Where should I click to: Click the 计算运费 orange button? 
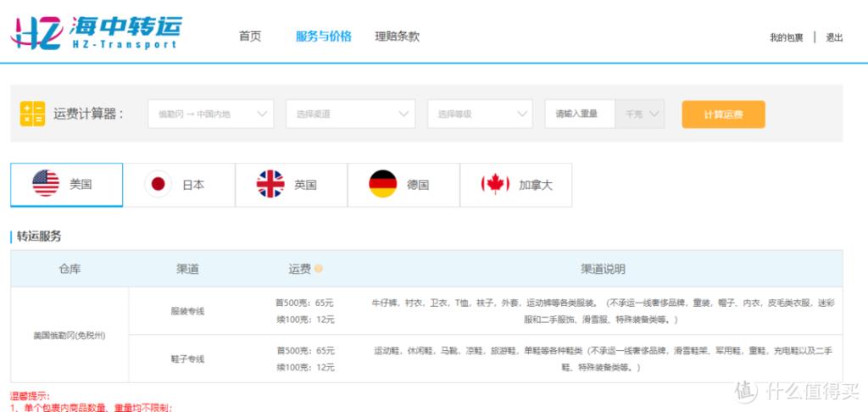pos(724,114)
